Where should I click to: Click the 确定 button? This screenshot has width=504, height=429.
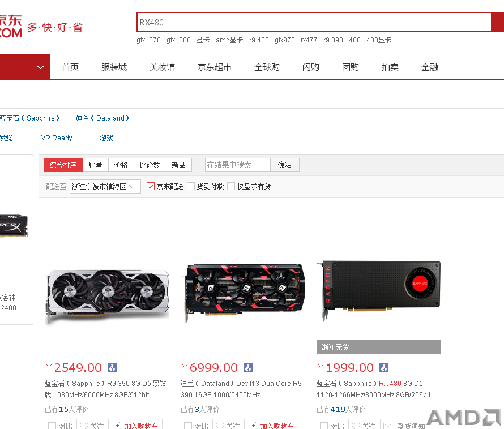click(x=285, y=165)
